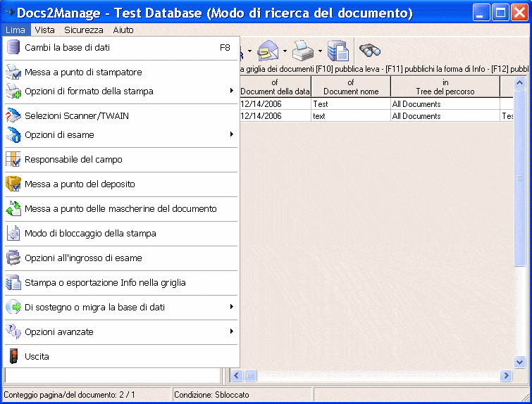Select Messa a punto di stampatore
The width and height of the screenshot is (532, 404).
[x=120, y=72]
